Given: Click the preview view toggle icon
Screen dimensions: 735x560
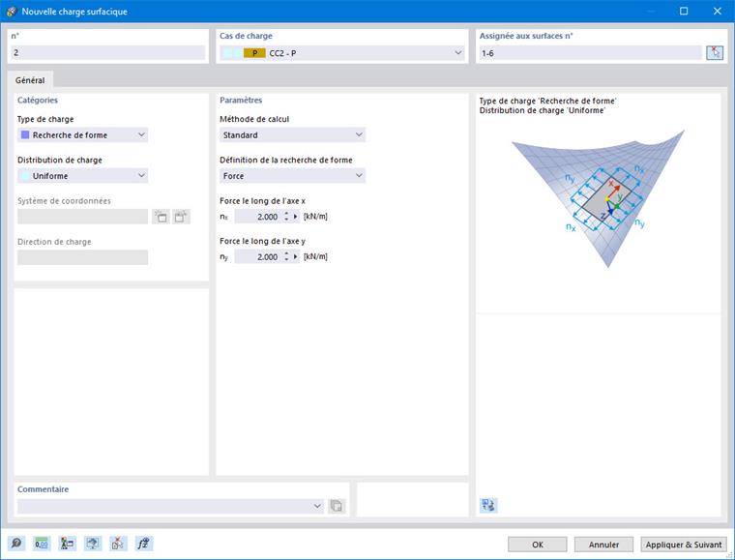Looking at the screenshot, I should (488, 505).
